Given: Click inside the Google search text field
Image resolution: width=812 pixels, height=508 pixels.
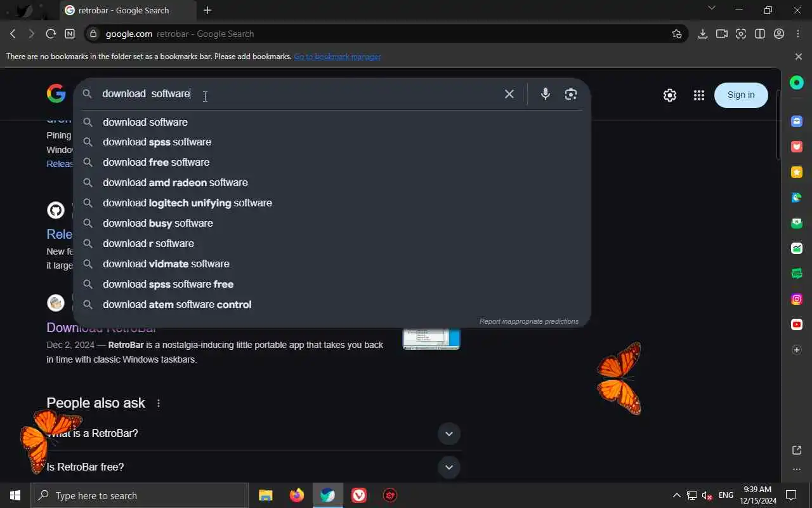Looking at the screenshot, I should [298, 94].
